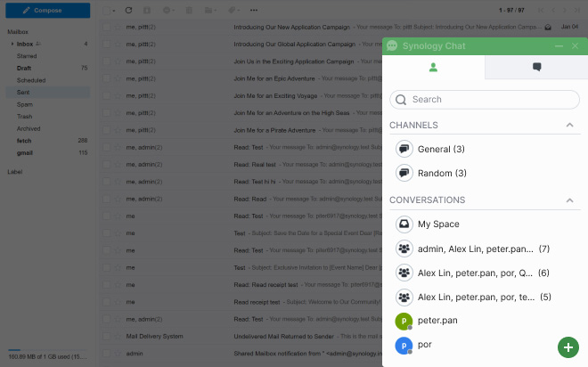Screen dimensions: 588x367
Task: Collapse the CONVERSATIONS section
Action: tap(570, 200)
